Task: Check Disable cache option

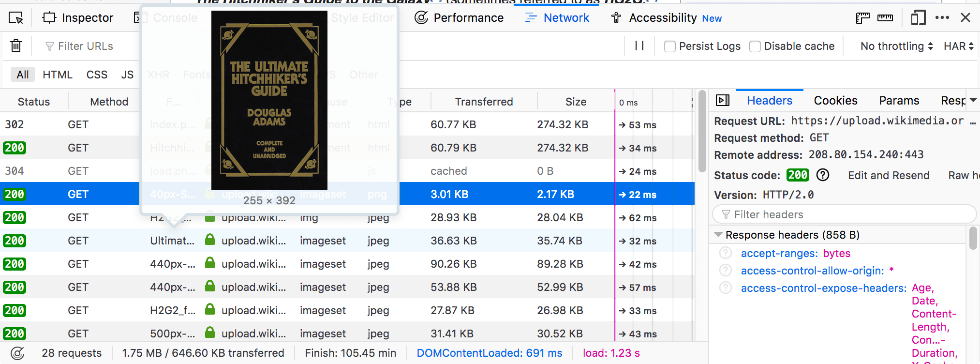Action: (x=755, y=46)
